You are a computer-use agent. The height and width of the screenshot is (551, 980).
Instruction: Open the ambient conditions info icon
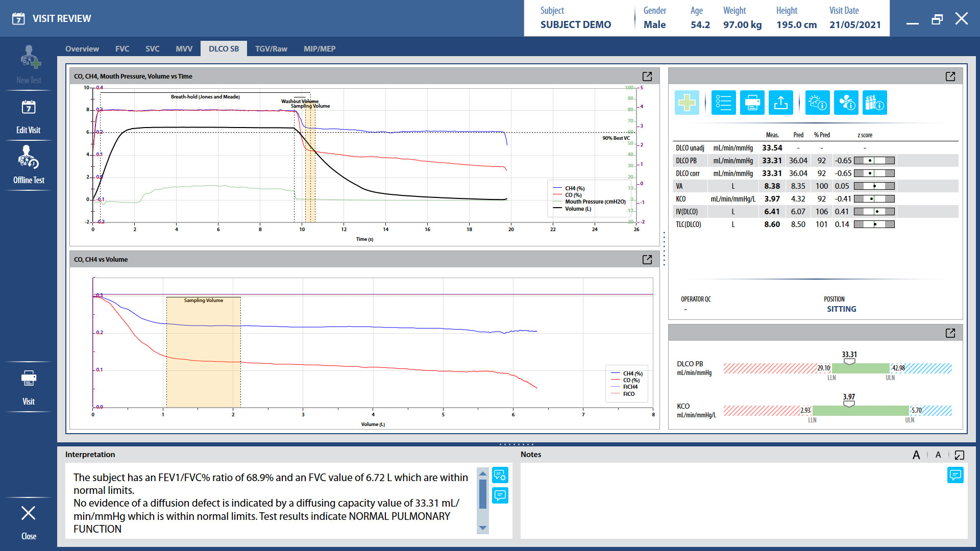pos(817,103)
